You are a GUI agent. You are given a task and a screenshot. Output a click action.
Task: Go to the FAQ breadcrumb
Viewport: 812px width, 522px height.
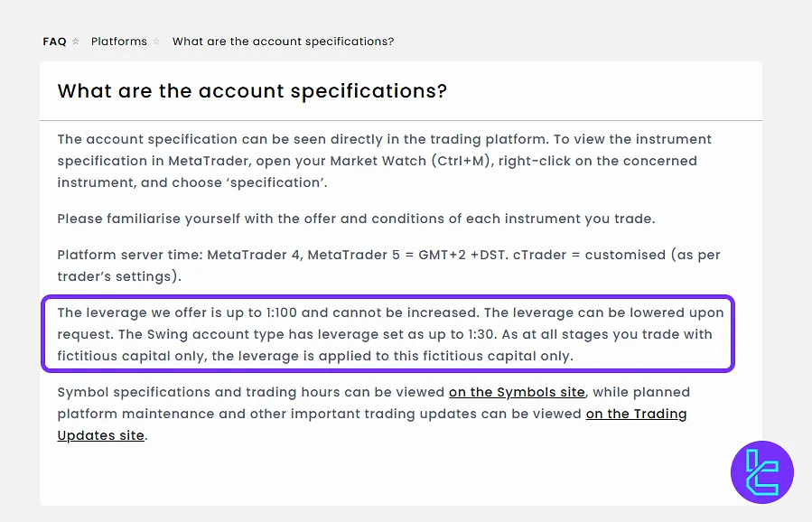point(54,42)
